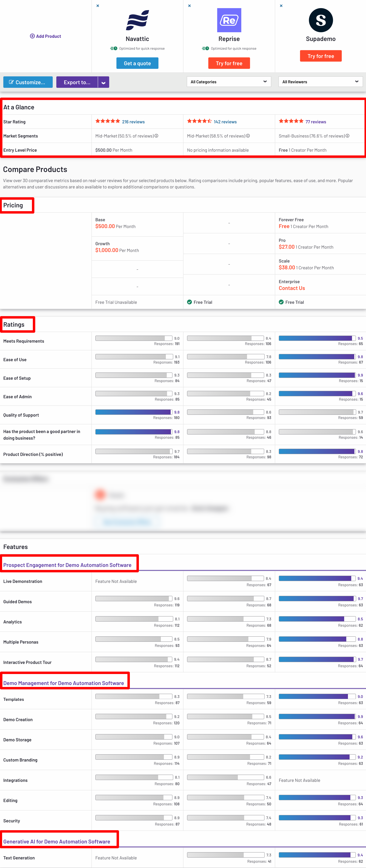Click the Navattic logo
Image resolution: width=366 pixels, height=868 pixels.
pos(138,20)
